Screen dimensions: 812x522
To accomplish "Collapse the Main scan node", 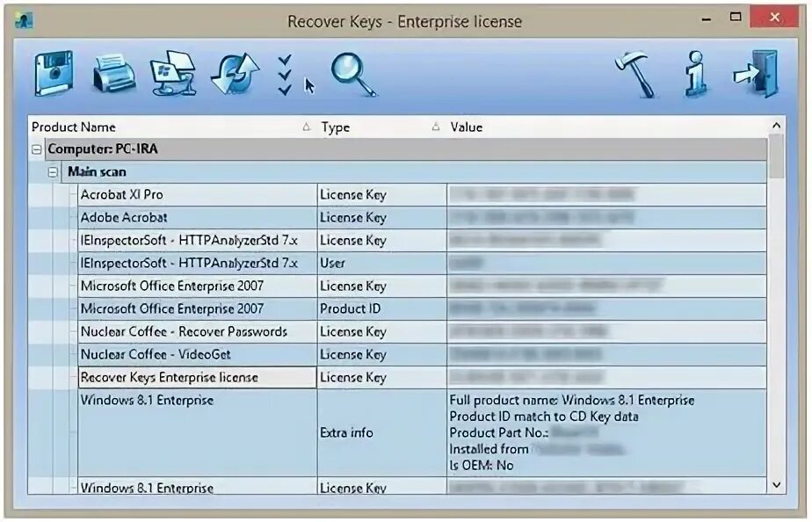I will click(53, 172).
